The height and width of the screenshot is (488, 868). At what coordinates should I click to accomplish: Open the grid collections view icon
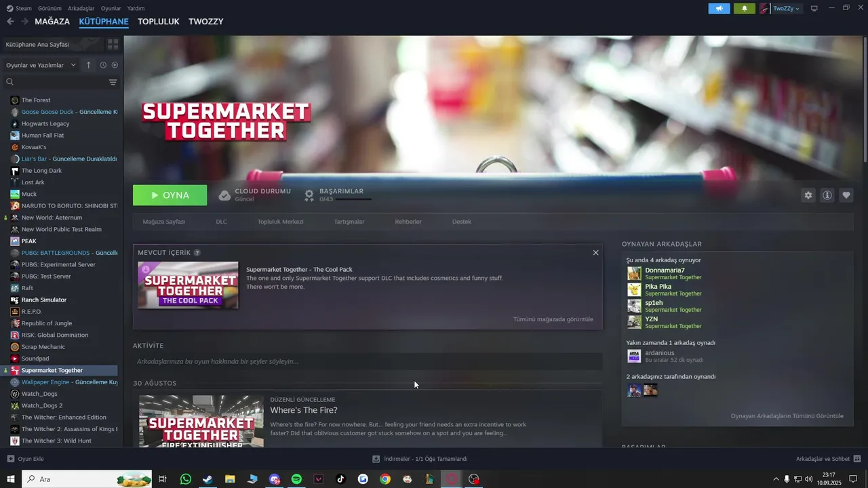click(x=113, y=44)
